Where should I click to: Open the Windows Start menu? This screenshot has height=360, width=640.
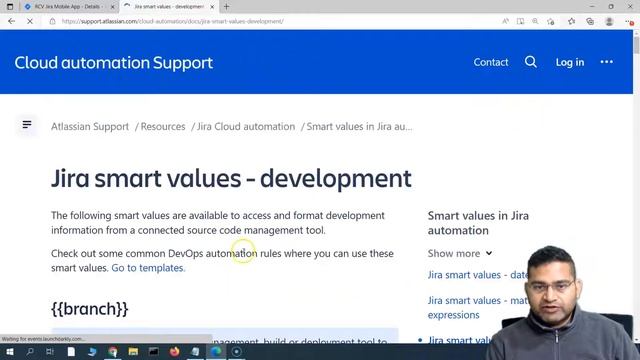point(9,351)
